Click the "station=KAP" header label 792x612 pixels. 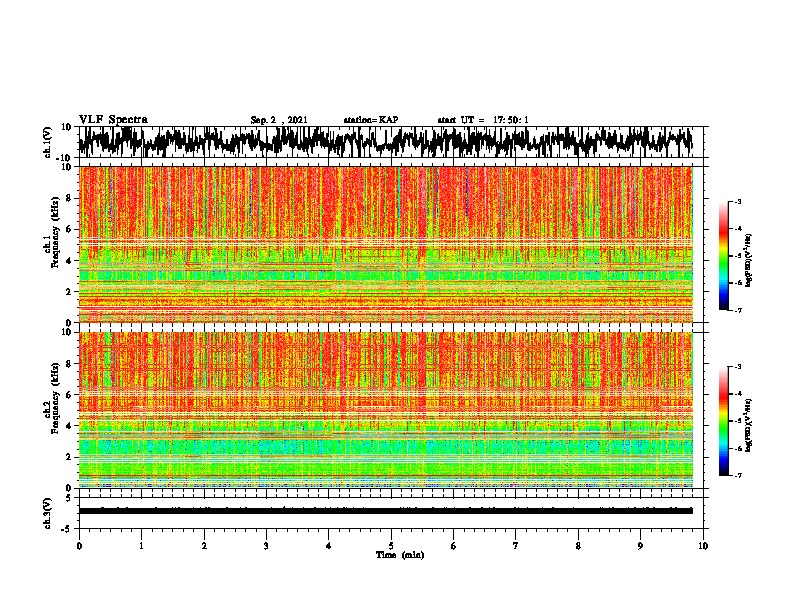click(x=371, y=120)
